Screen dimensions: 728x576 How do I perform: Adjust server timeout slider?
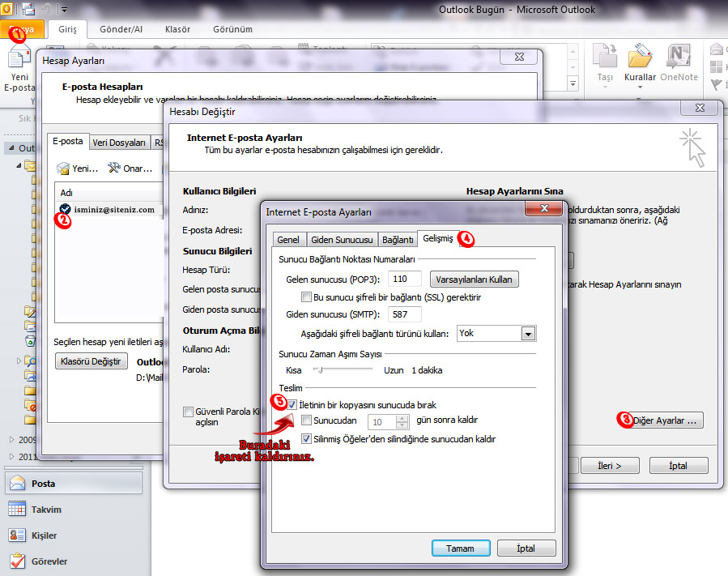pos(319,369)
